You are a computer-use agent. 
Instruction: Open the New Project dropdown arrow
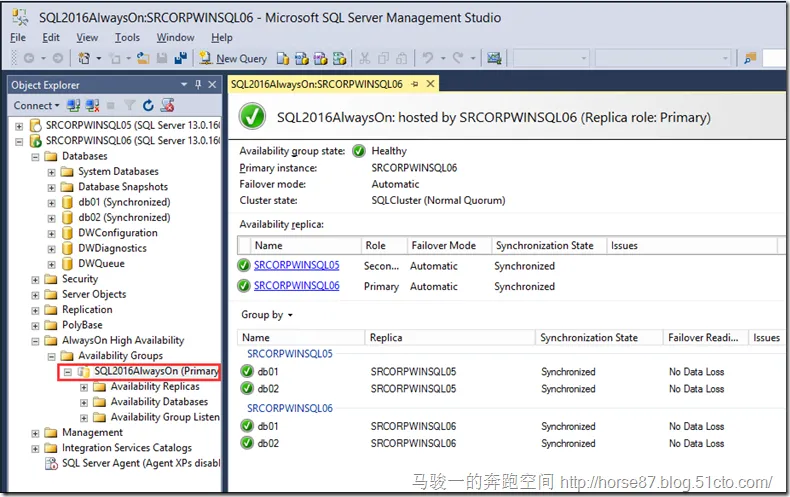[99, 58]
